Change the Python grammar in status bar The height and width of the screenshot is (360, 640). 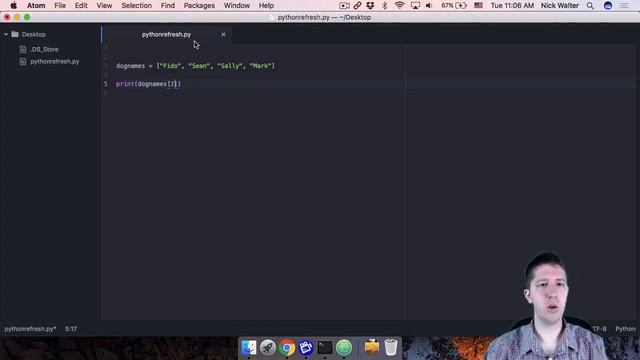(625, 329)
